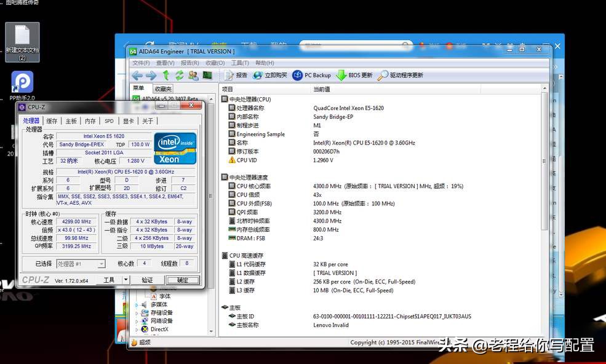The height and width of the screenshot is (364, 606).
Task: Click the green refresh icon in the toolbar
Action: (x=180, y=75)
